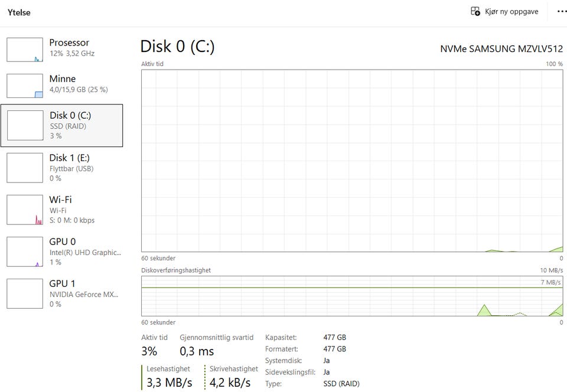Click the Kjør ny oppgave icon
Viewport: 567px width, 392px height.
pos(475,11)
